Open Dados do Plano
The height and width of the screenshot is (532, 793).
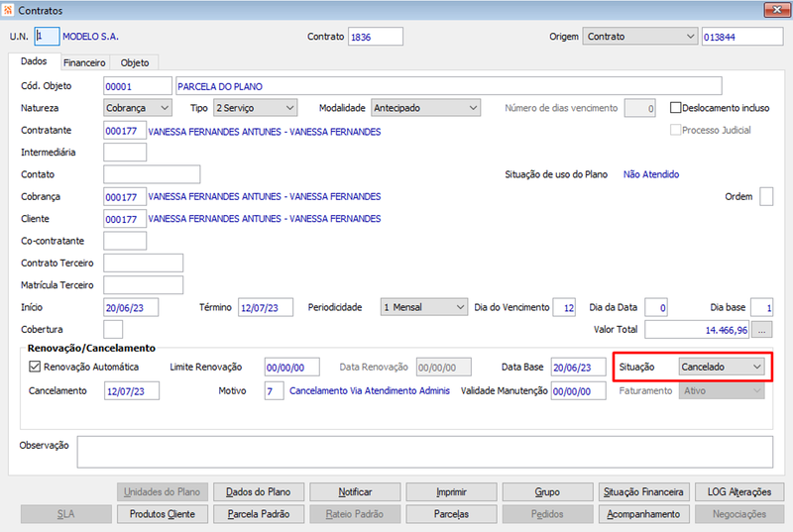point(259,491)
